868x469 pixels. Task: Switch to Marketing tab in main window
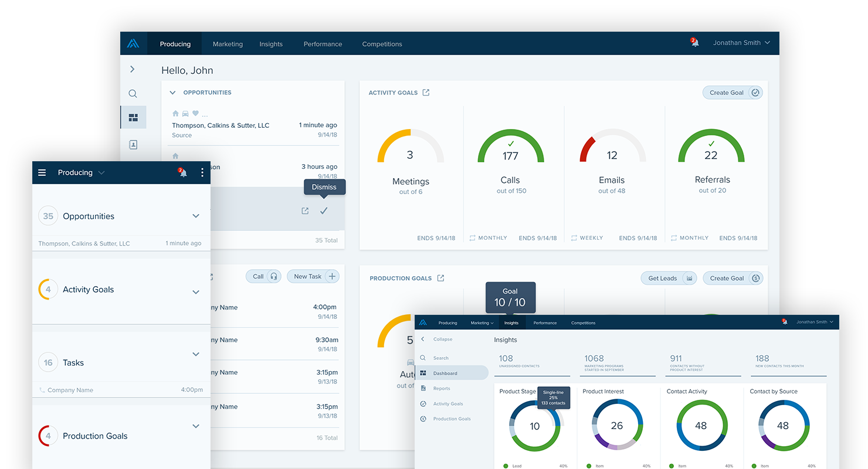(228, 44)
